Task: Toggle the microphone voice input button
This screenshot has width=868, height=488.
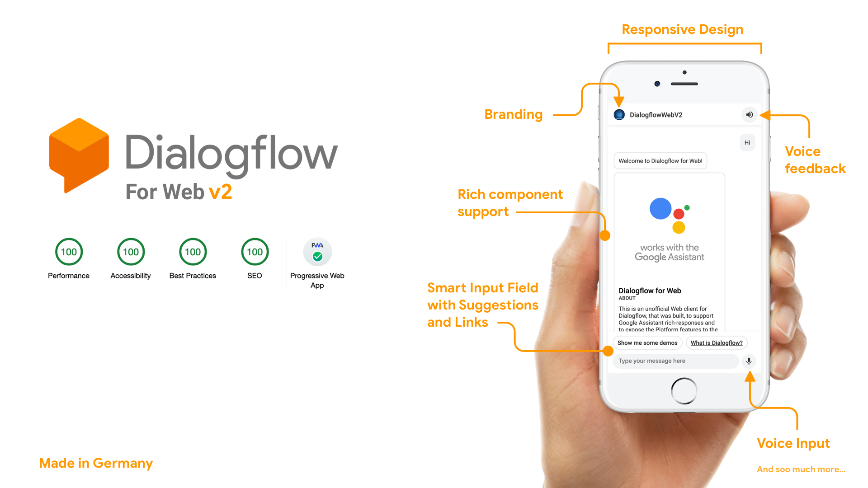Action: pyautogui.click(x=748, y=361)
